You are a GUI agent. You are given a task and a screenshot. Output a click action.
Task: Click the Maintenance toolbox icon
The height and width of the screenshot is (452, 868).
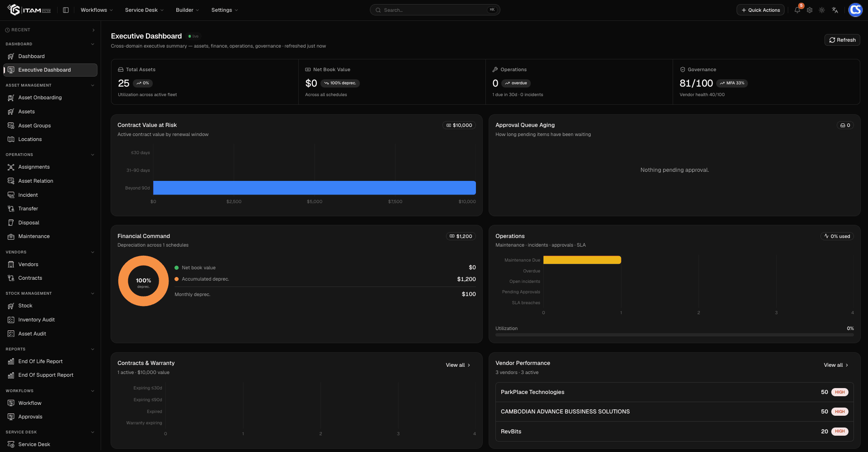point(11,236)
